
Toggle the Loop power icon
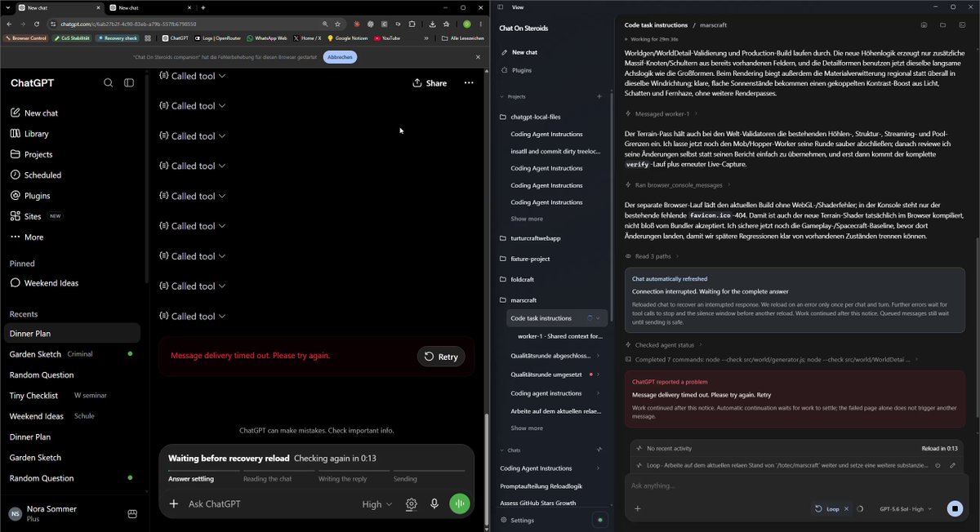point(938,466)
